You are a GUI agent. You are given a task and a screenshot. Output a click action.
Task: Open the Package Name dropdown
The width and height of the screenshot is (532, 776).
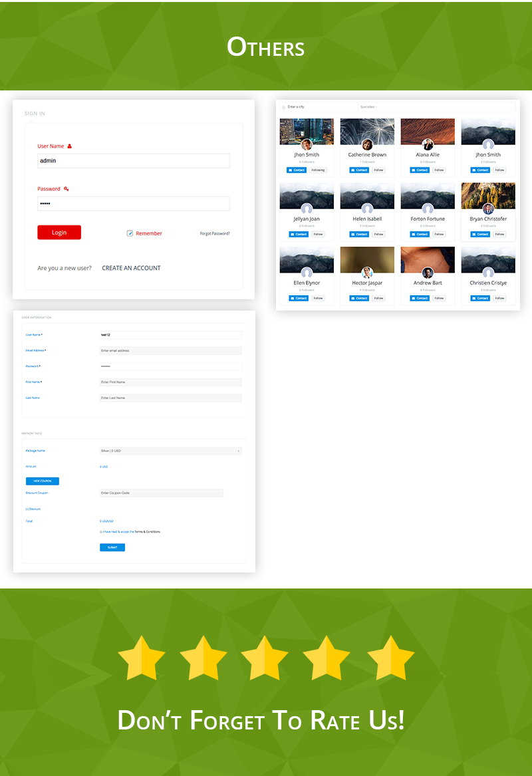[170, 451]
